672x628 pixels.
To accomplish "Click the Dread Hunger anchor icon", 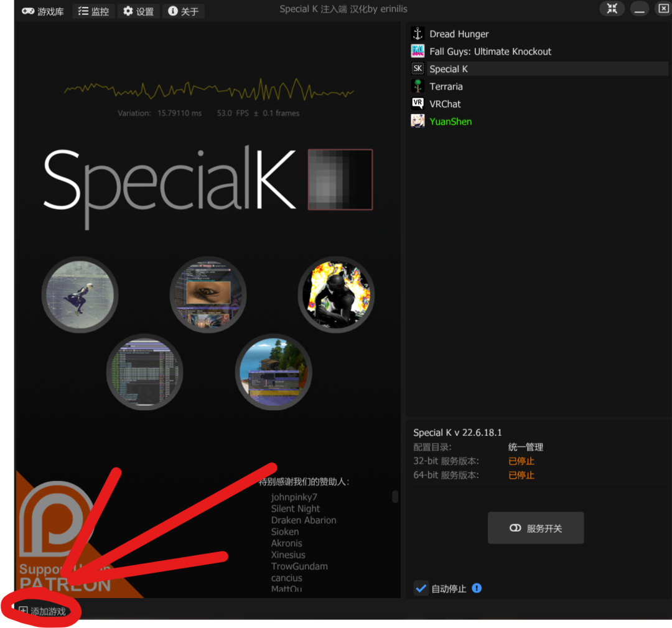I will [418, 34].
